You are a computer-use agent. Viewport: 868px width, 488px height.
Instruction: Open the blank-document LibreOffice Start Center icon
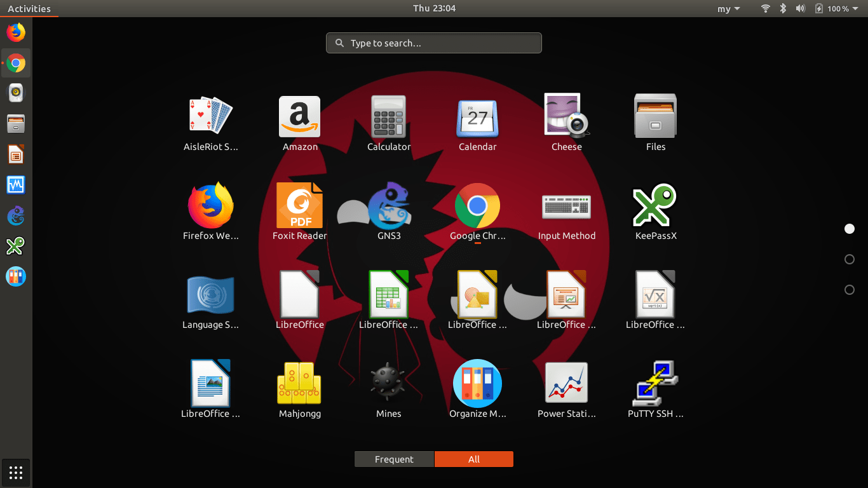tap(300, 295)
